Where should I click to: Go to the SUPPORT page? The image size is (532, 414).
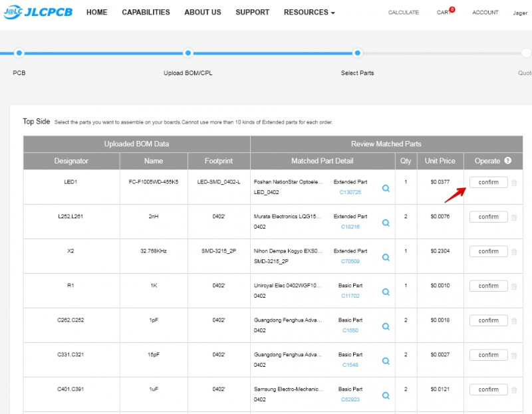click(252, 12)
